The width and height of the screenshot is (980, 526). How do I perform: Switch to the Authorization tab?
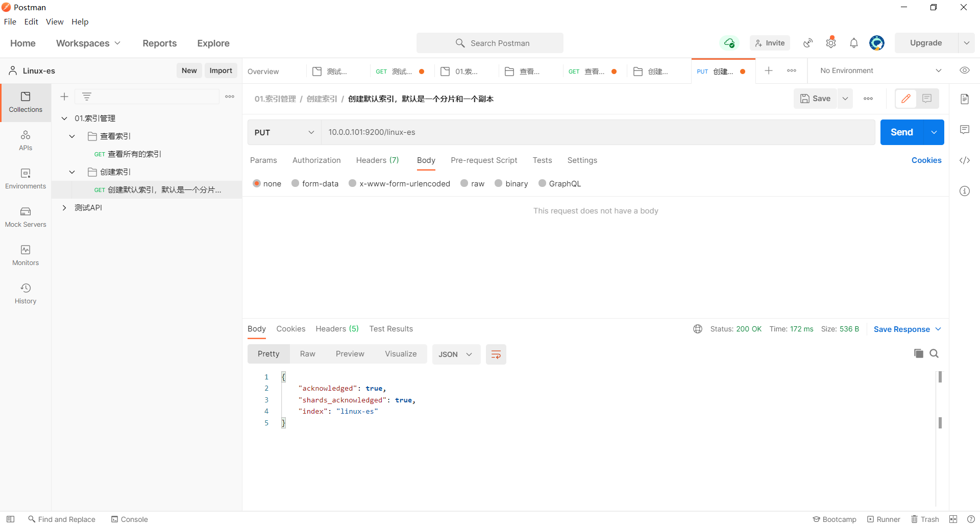pos(316,160)
